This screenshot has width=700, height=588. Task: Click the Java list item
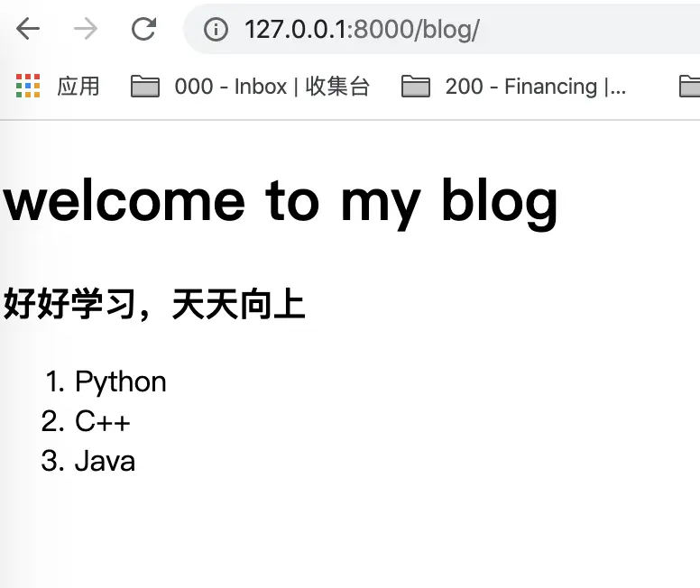click(105, 461)
